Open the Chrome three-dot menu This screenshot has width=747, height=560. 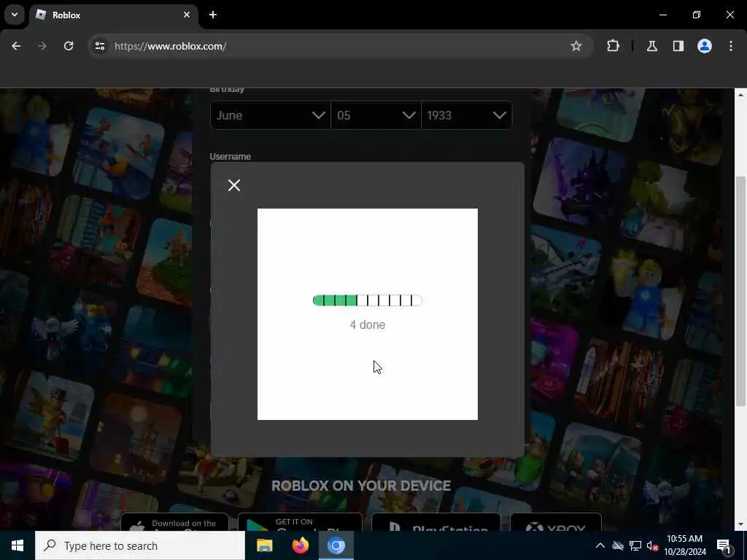coord(731,46)
